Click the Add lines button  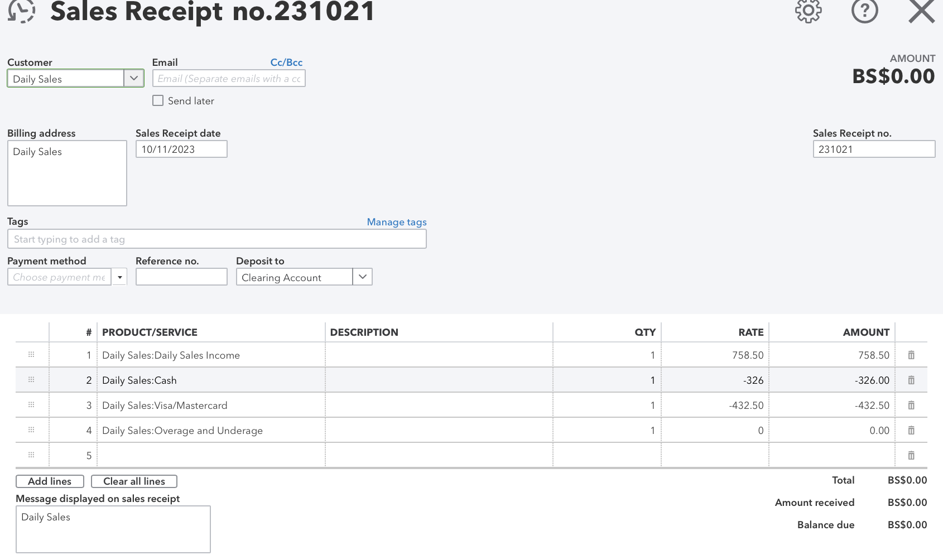click(50, 481)
